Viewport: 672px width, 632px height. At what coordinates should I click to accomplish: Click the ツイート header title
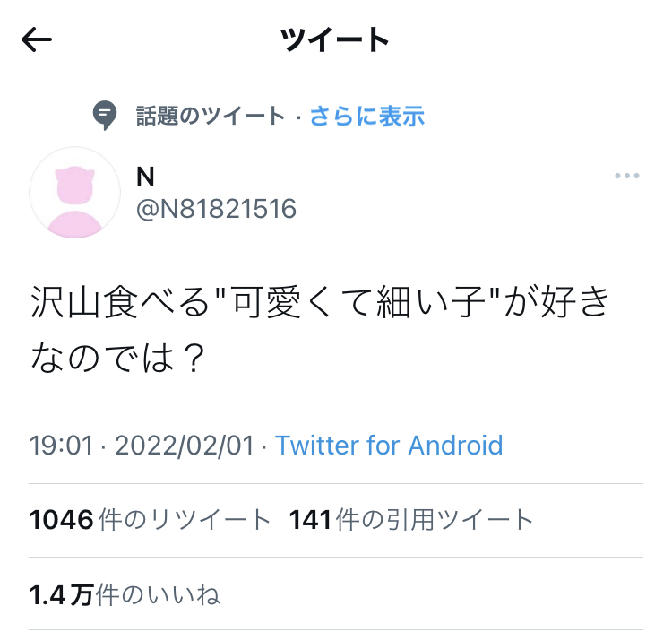[334, 39]
